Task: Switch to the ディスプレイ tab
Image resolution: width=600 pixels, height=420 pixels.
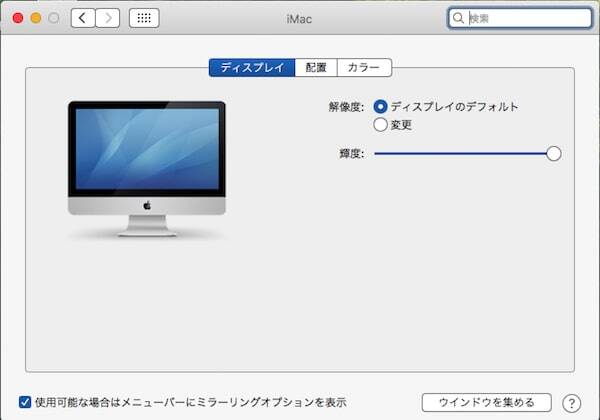Action: click(x=252, y=68)
